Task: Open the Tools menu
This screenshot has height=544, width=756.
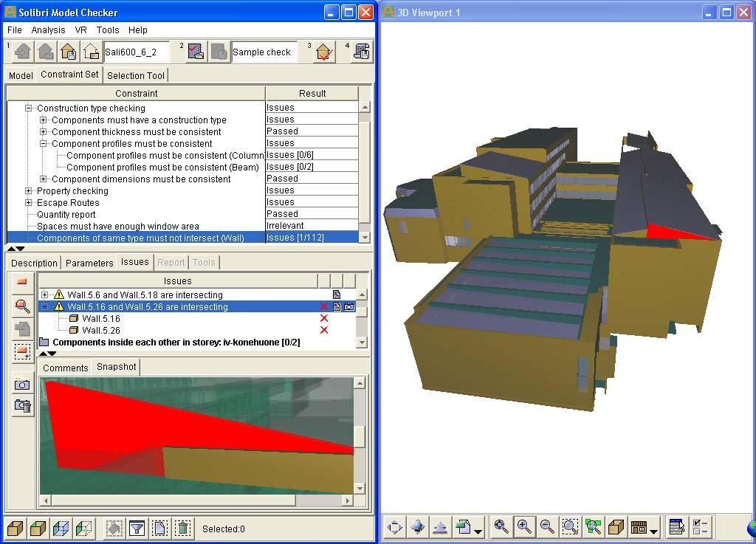Action: coord(108,30)
